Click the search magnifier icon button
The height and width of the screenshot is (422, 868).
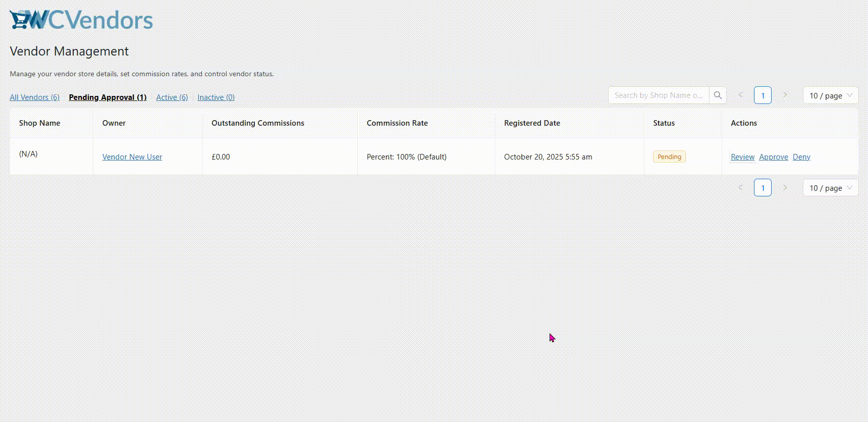(718, 95)
